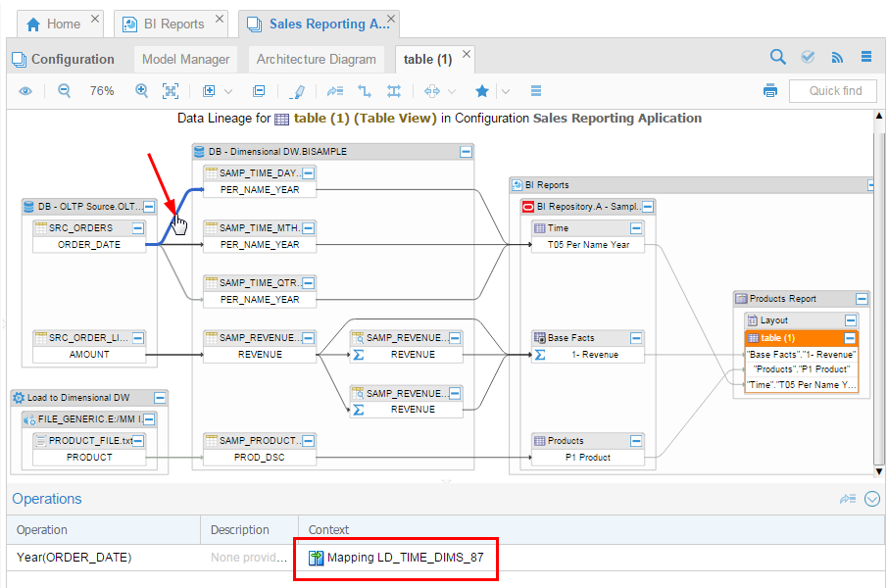The height and width of the screenshot is (588, 888).
Task: Open the print preview icon
Action: click(771, 90)
